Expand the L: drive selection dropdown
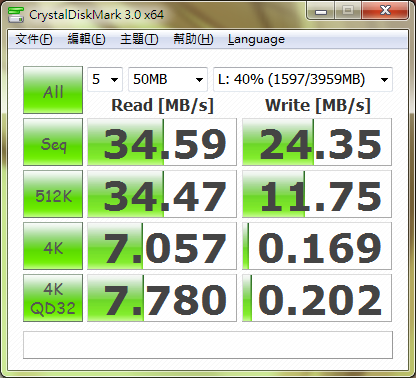 click(303, 79)
